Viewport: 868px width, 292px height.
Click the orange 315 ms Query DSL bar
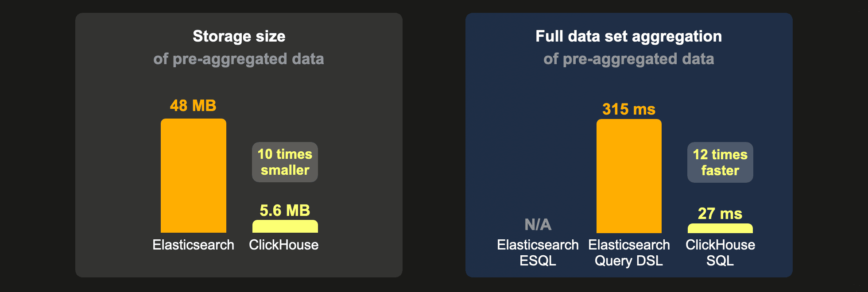[629, 176]
